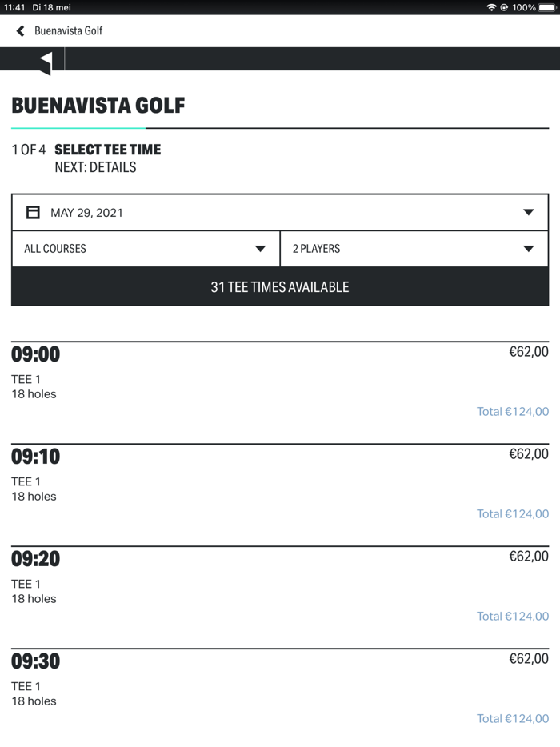Click the back chevron beside Buenavista Golf
This screenshot has width=560, height=747.
click(19, 31)
